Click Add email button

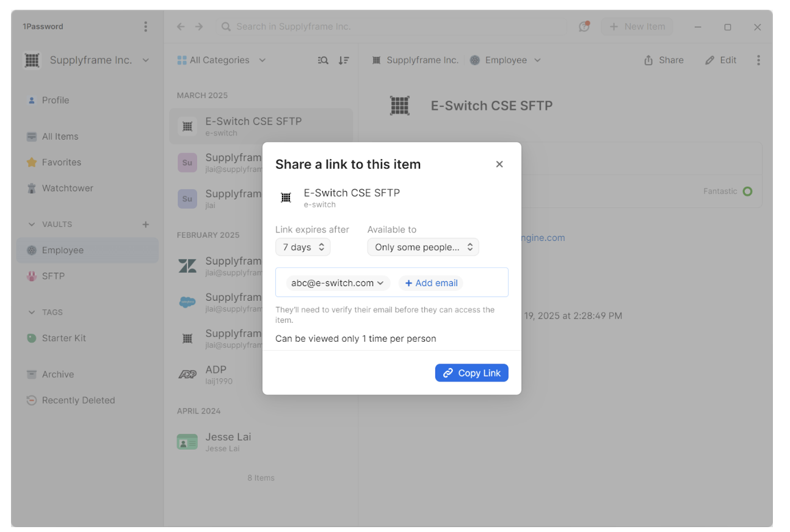pos(431,283)
